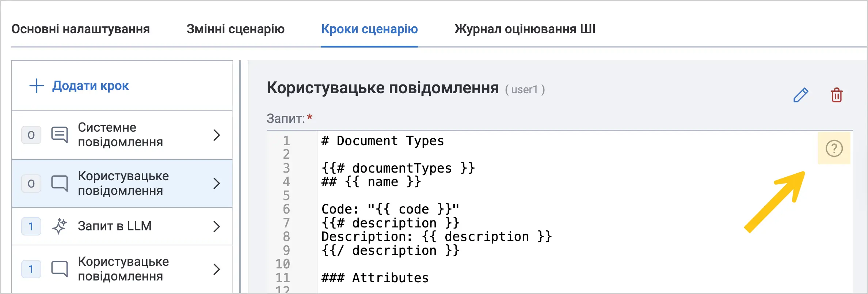Click the plus icon beside Додати крок
This screenshot has width=868, height=294.
point(37,86)
